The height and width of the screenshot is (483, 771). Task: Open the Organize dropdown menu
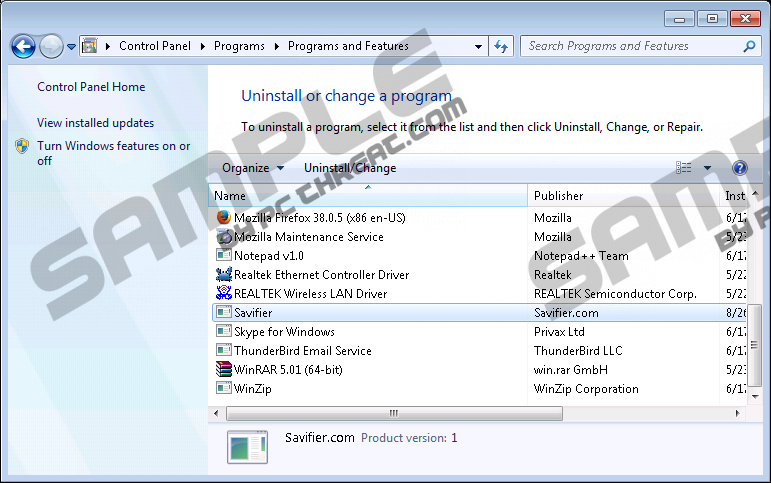[252, 168]
